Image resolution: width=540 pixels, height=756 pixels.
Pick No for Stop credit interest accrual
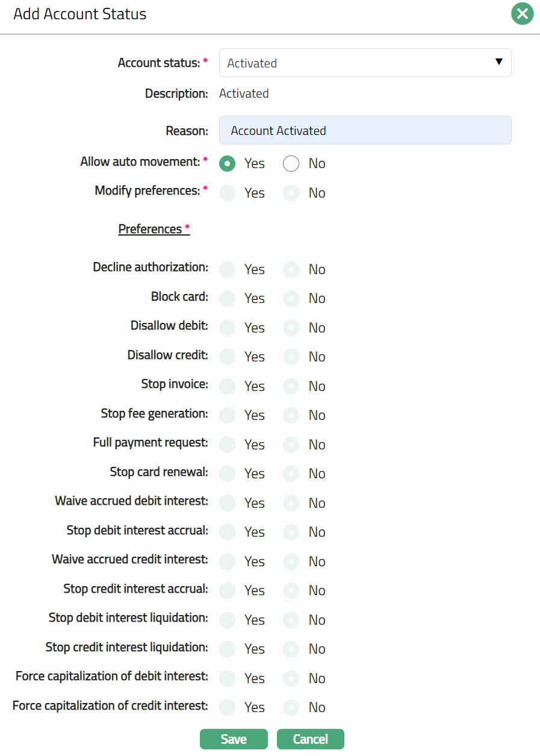pyautogui.click(x=291, y=590)
